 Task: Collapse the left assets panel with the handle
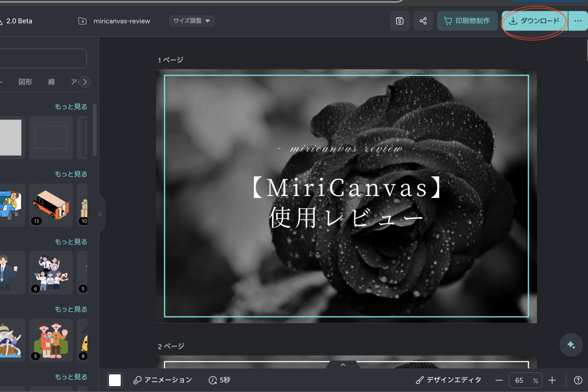pyautogui.click(x=100, y=213)
